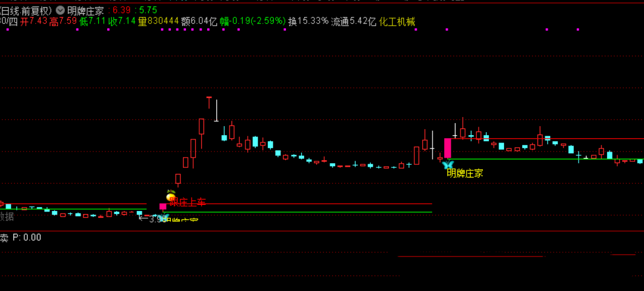The width and height of the screenshot is (644, 291).
Task: Click the large solid pink candlestick
Action: tap(448, 148)
